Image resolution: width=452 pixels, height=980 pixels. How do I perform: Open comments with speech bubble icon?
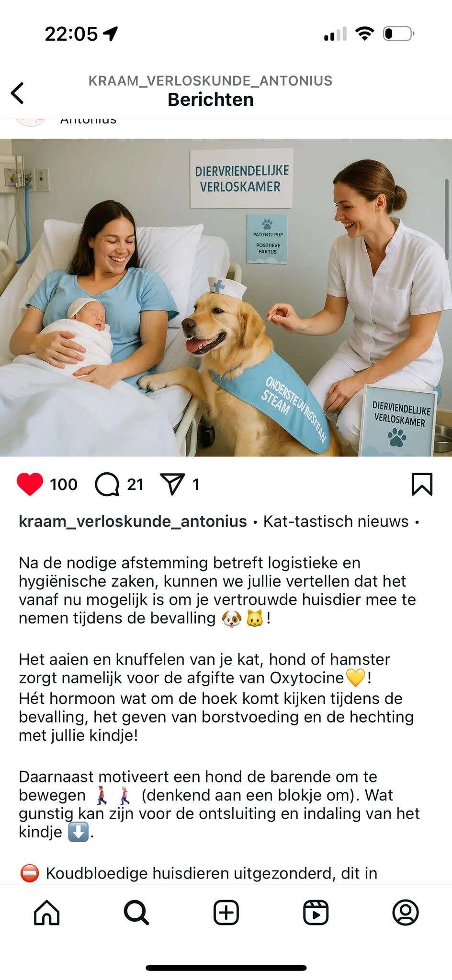[107, 484]
